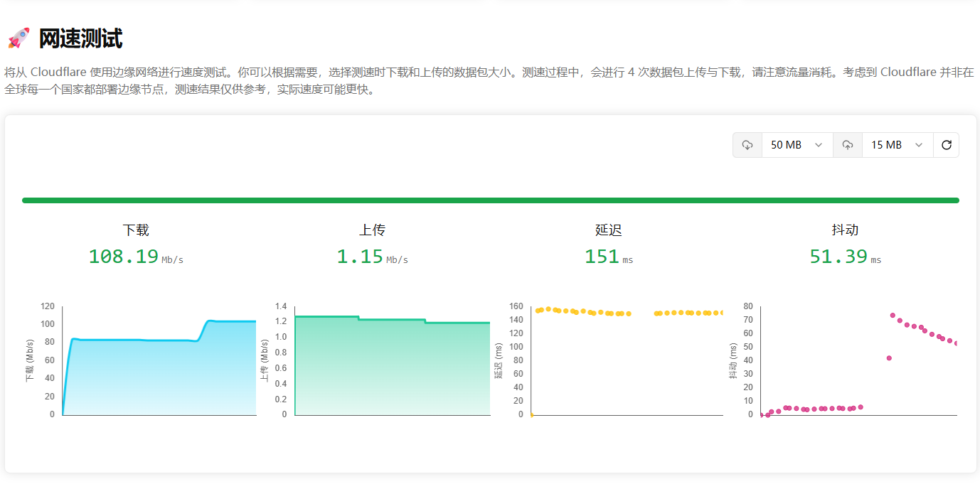The height and width of the screenshot is (489, 980).
Task: Click the 51.39 ms jitter value
Action: point(845,257)
